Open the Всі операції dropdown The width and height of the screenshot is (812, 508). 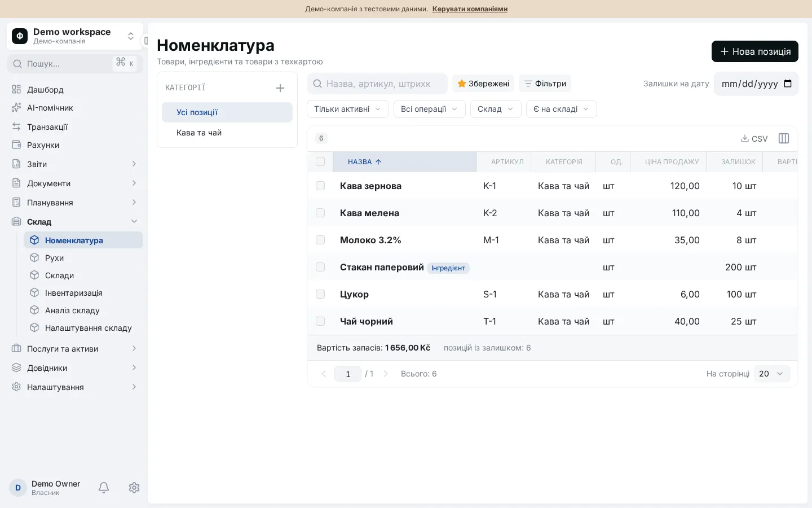(x=430, y=109)
